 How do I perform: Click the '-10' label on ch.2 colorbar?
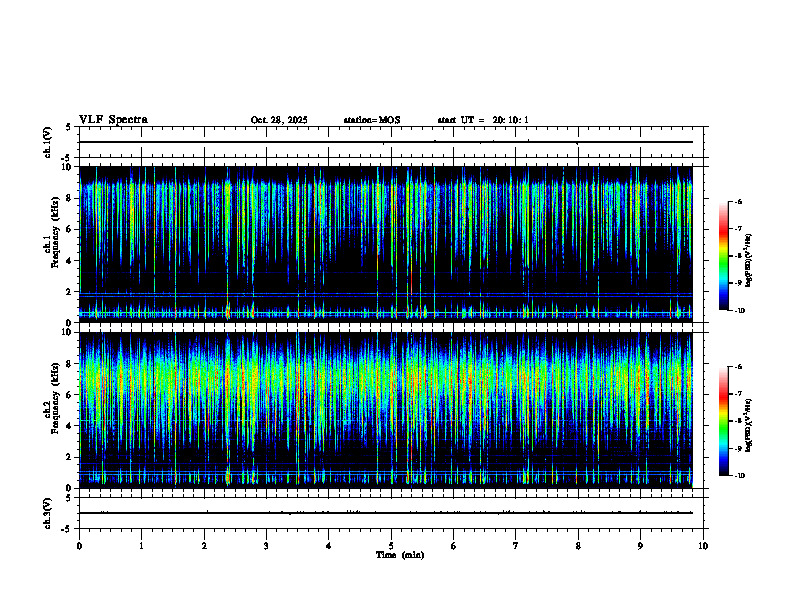click(x=739, y=476)
